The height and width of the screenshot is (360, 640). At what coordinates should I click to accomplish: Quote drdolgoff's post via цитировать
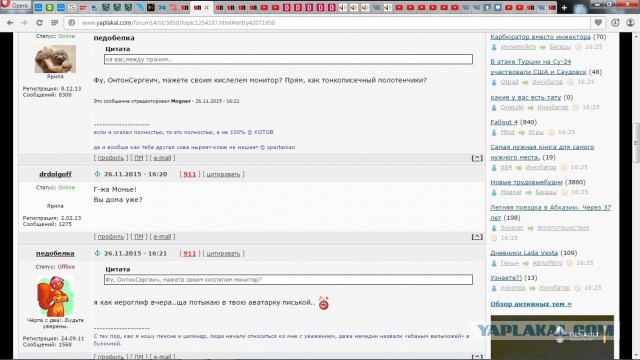223,174
